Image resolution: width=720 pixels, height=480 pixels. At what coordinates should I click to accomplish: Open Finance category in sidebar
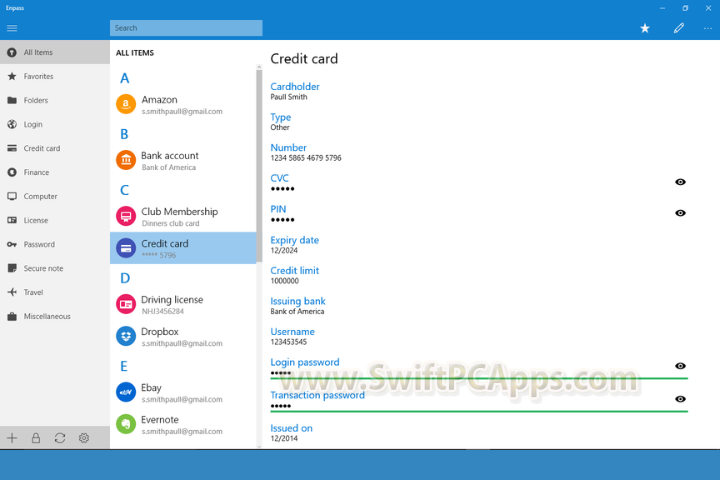(x=55, y=172)
